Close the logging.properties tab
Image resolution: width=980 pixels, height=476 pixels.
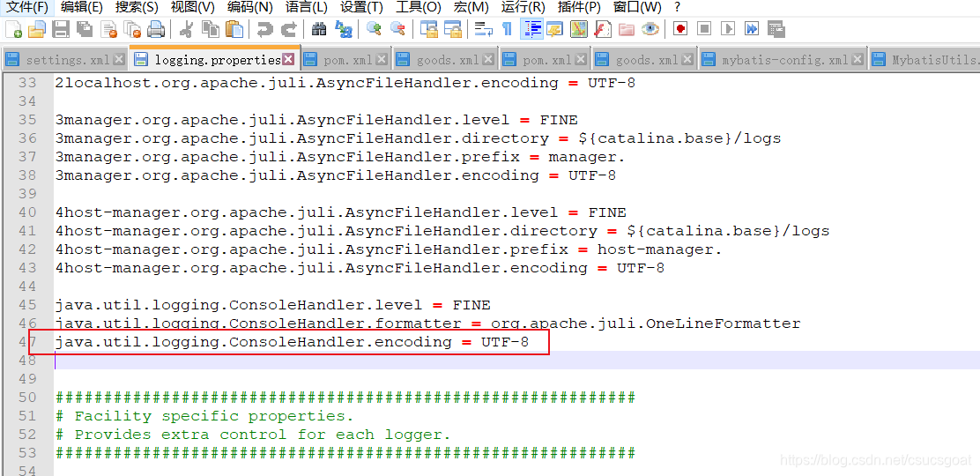(x=288, y=59)
